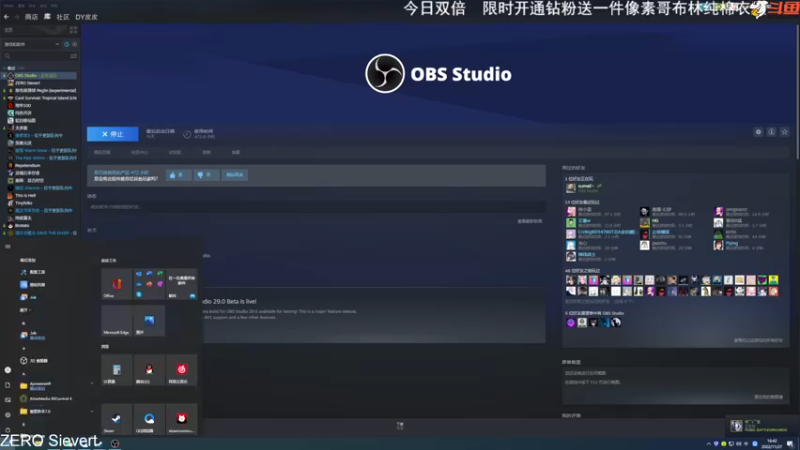Viewport: 800px width, 450px height.
Task: Click the 'maybe later' review button
Action: coord(235,175)
